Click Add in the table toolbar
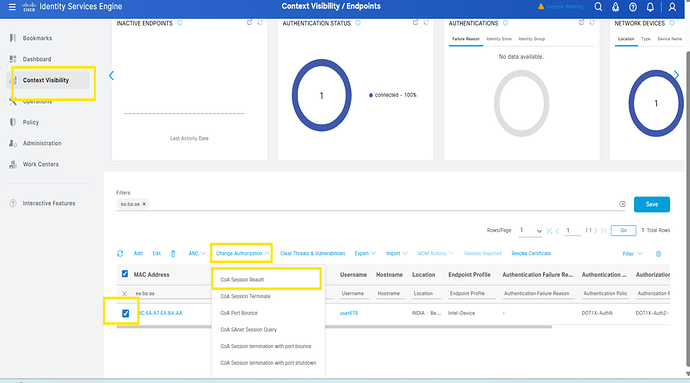The image size is (690, 383). pyautogui.click(x=138, y=254)
